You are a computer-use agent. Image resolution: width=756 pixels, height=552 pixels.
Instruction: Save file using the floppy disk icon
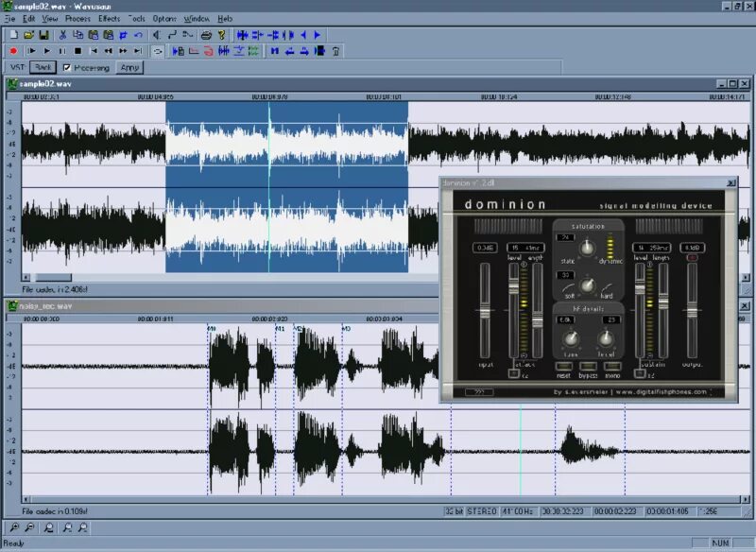43,35
